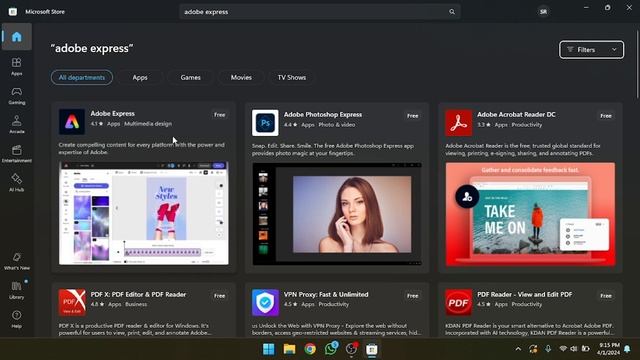This screenshot has width=640, height=360.
Task: Open the Library in the sidebar
Action: click(16, 290)
